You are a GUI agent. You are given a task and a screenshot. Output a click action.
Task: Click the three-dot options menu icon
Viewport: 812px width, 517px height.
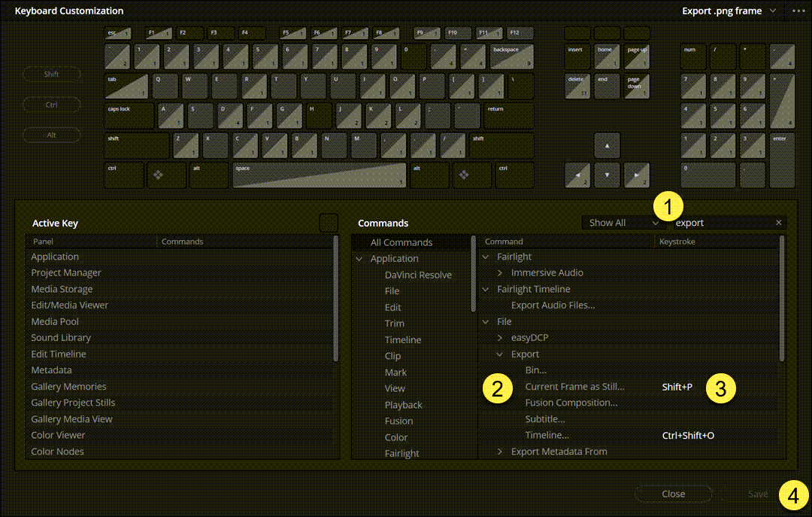point(798,11)
